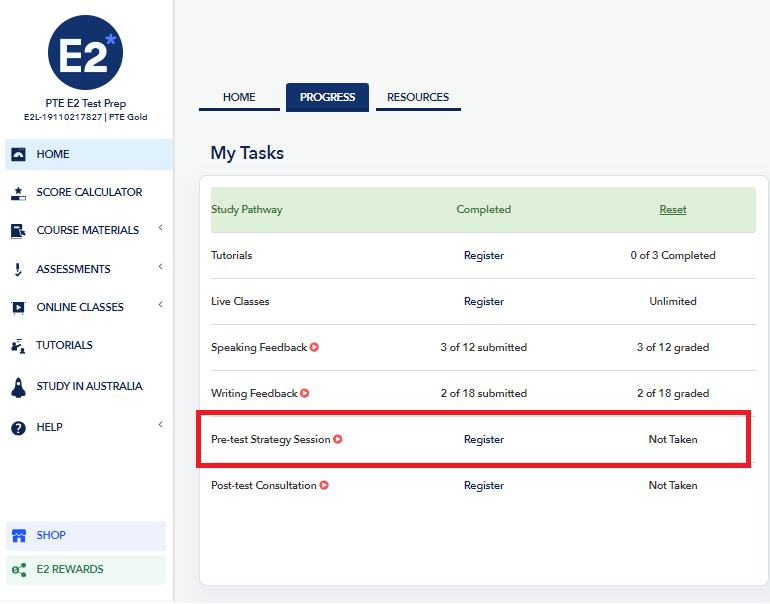The height and width of the screenshot is (604, 770).
Task: Play the Pre-test Strategy Session video icon
Action: [338, 440]
